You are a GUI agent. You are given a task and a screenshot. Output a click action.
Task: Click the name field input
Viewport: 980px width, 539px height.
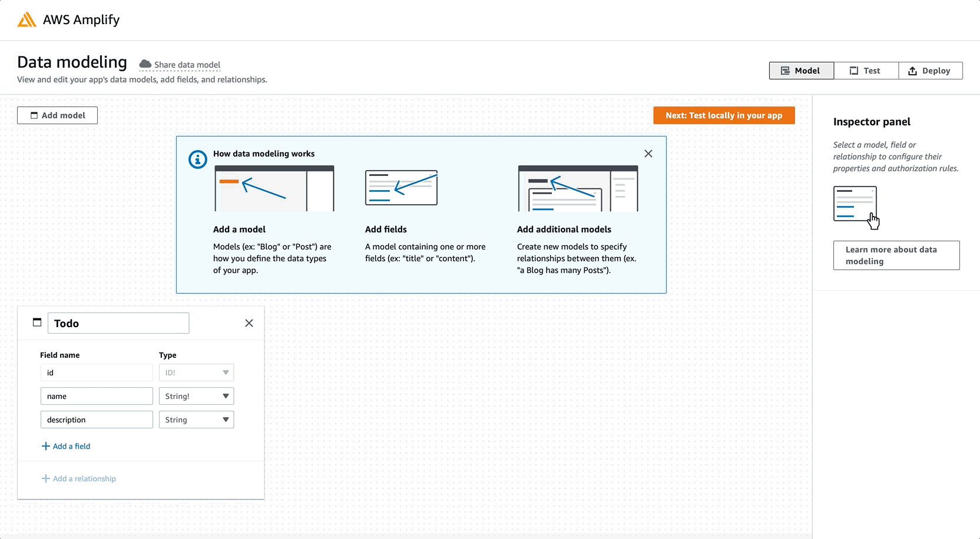tap(97, 396)
